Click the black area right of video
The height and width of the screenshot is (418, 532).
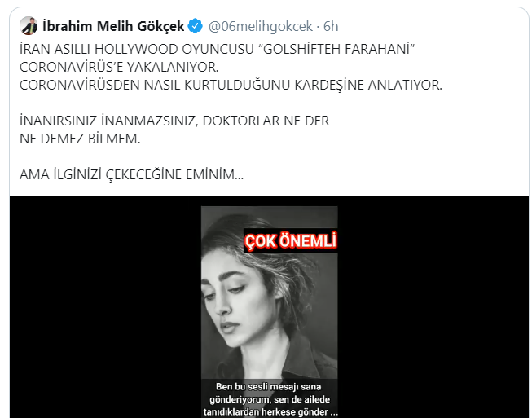pos(433,307)
